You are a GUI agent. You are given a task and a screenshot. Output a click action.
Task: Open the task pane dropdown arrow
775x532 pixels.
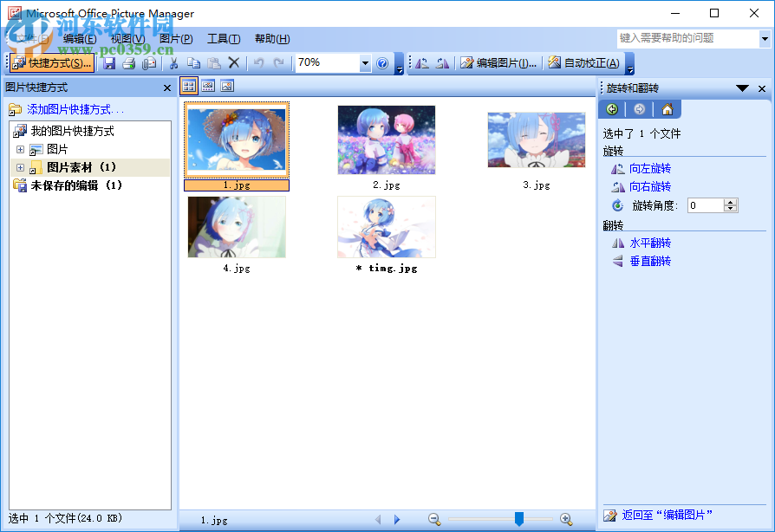tap(742, 88)
